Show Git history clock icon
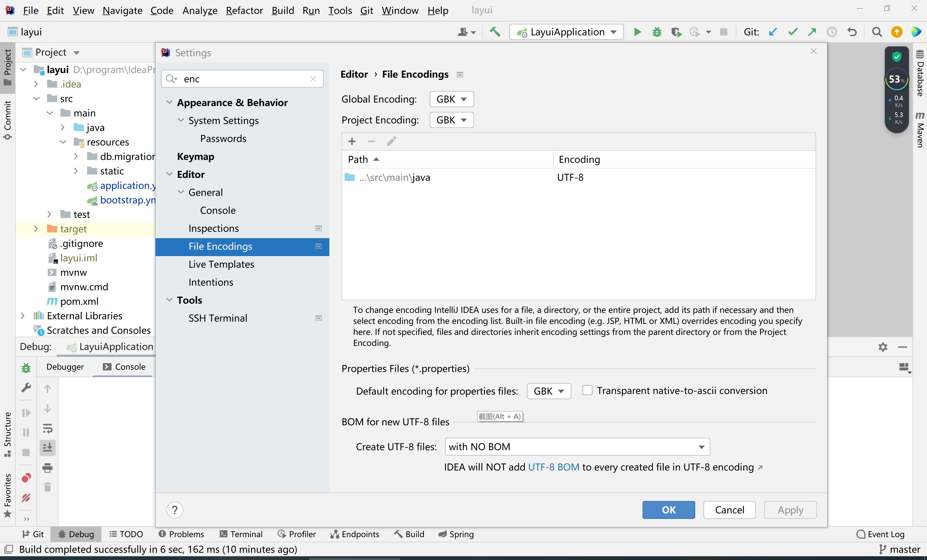Screen dimensions: 927x560 (832, 32)
